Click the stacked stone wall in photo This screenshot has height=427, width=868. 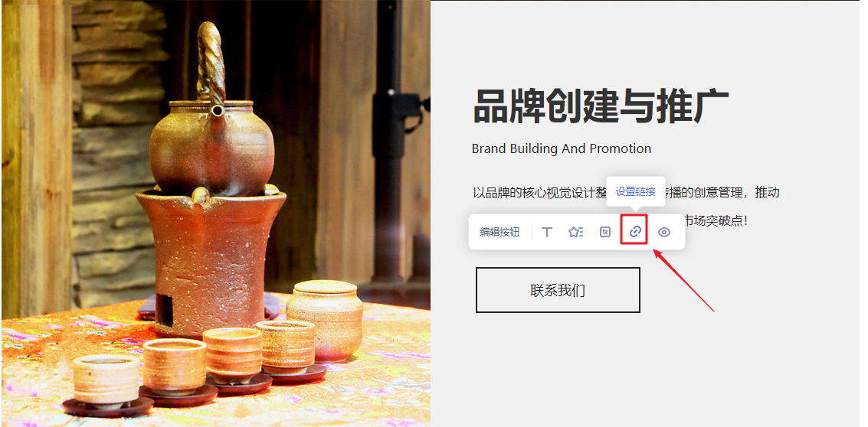[117, 155]
